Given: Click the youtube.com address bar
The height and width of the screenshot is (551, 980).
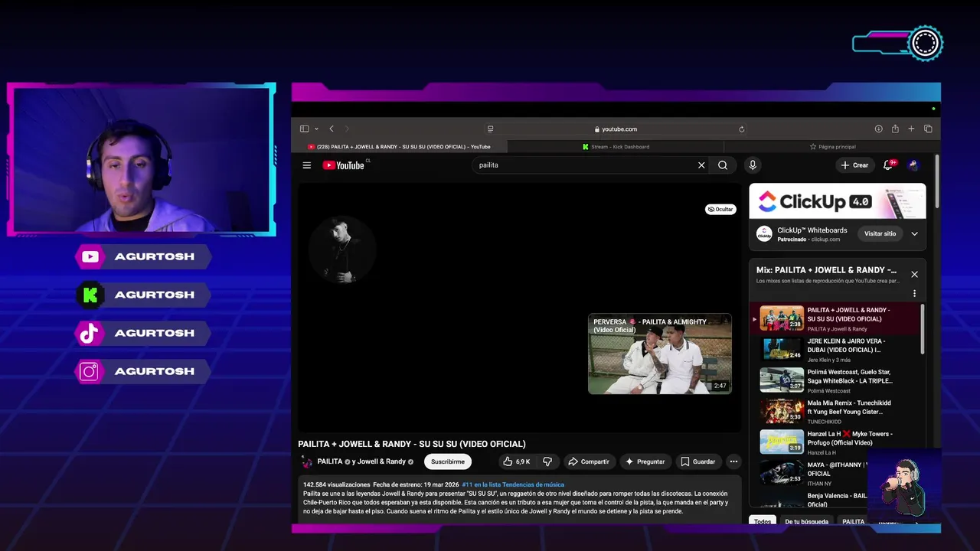Looking at the screenshot, I should pyautogui.click(x=616, y=129).
